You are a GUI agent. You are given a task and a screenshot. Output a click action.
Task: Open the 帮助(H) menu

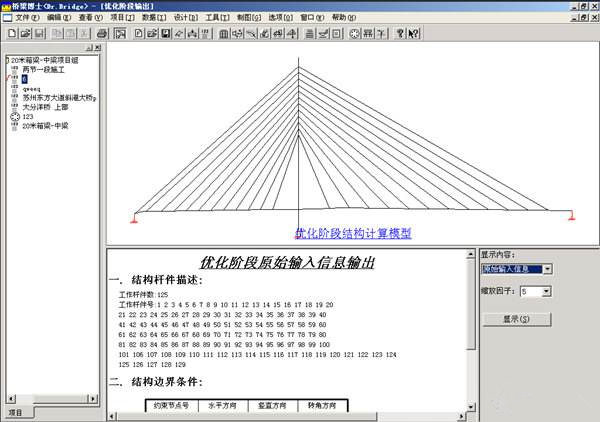click(344, 18)
